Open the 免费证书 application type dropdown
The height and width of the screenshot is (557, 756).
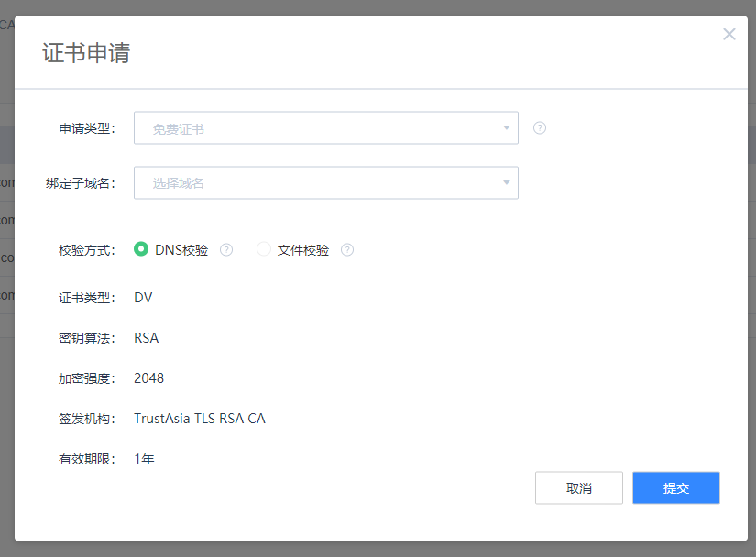pos(325,127)
